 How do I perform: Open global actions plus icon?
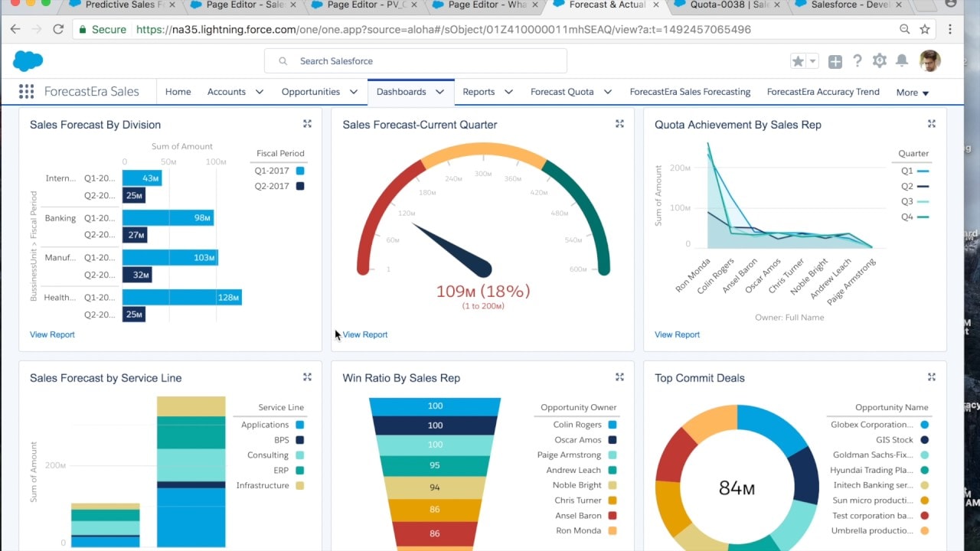[835, 61]
